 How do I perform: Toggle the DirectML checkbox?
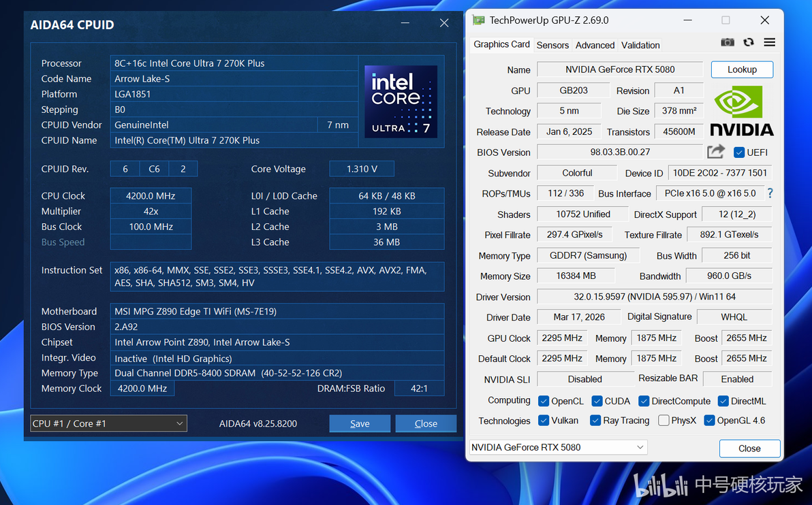[x=723, y=401]
